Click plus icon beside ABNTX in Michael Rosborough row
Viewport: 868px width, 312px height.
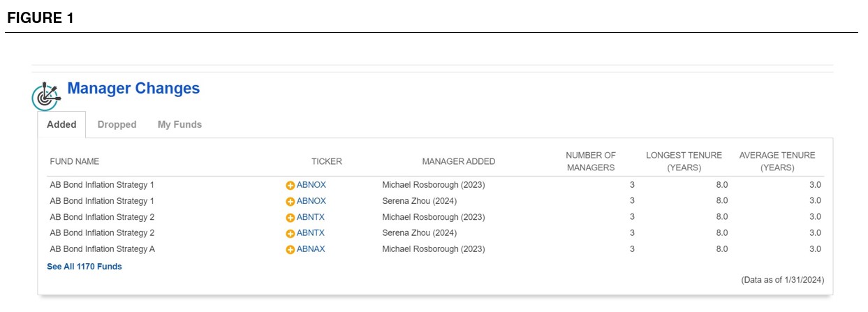(290, 218)
